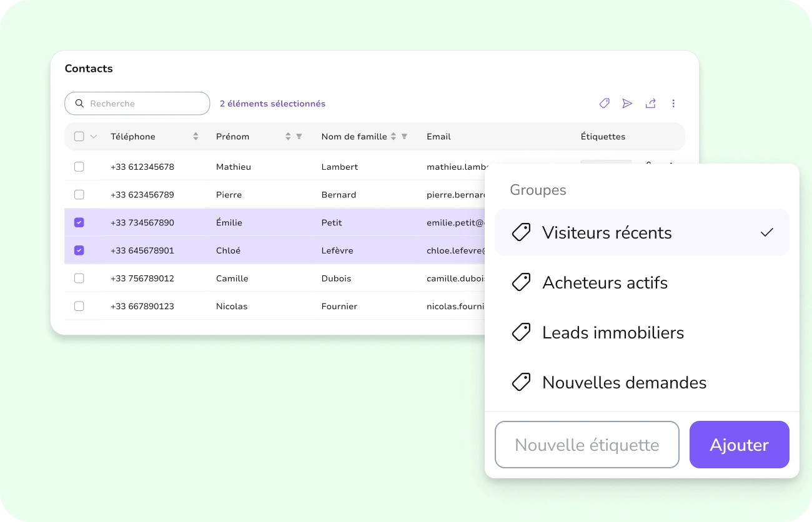Focus the Nouvelle étiquette input field

(587, 445)
